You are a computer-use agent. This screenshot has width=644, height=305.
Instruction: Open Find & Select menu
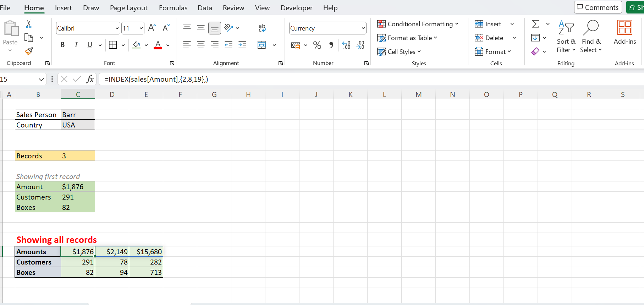(591, 37)
